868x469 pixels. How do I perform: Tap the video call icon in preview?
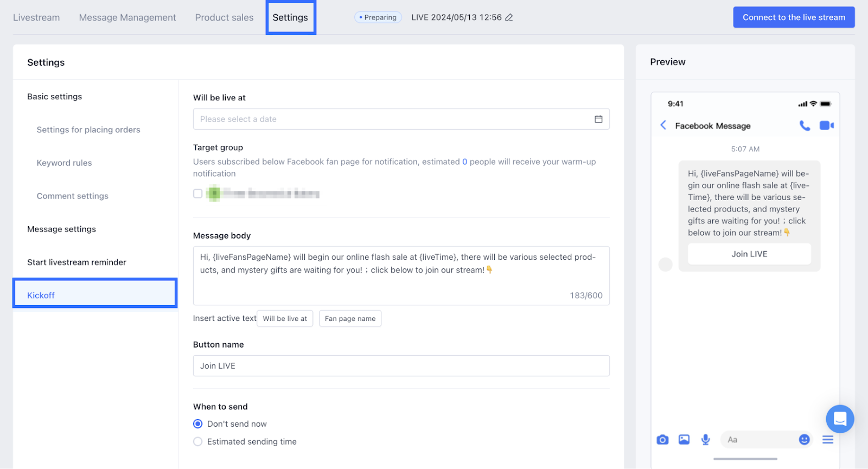826,126
